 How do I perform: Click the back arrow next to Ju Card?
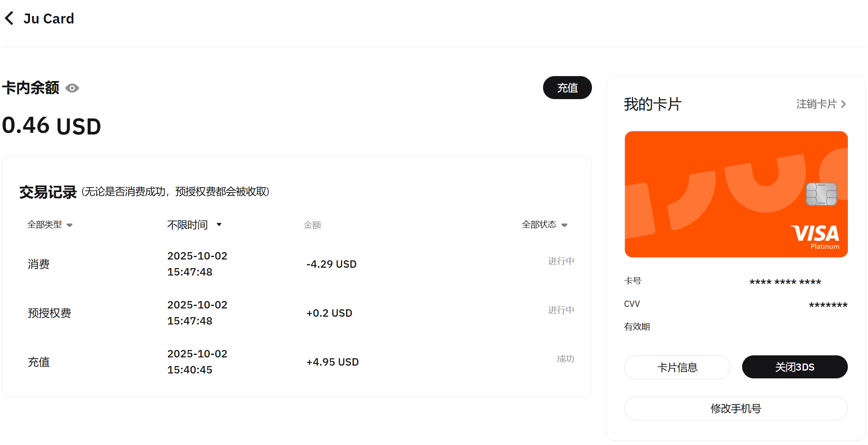(9, 19)
